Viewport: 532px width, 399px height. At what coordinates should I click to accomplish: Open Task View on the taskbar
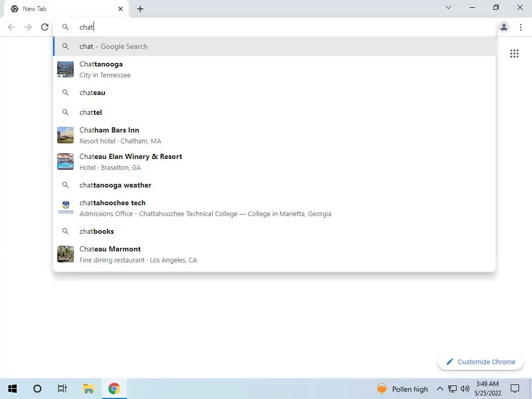point(62,389)
